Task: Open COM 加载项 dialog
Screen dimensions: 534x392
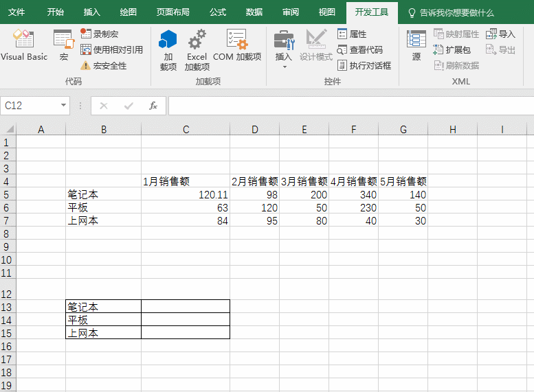Action: 237,45
